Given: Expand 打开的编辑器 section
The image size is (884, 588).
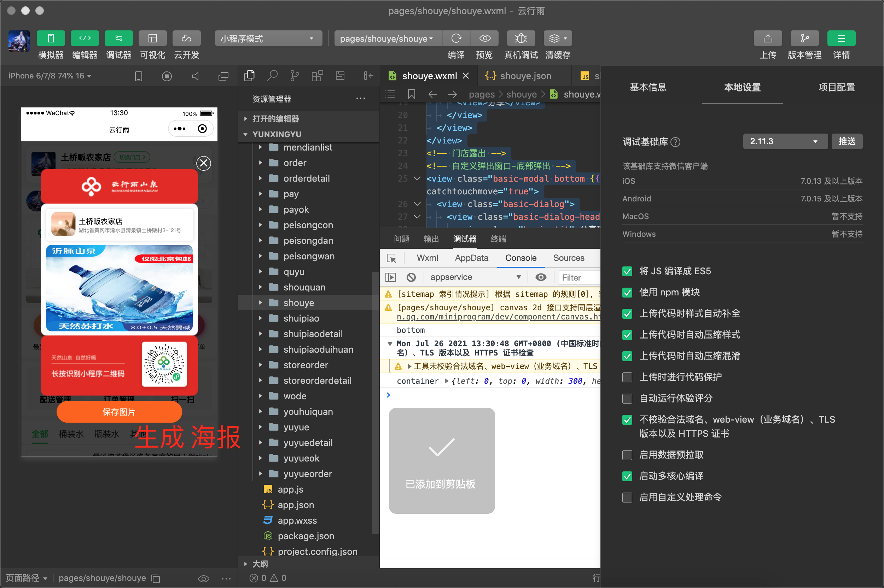Looking at the screenshot, I should point(308,118).
